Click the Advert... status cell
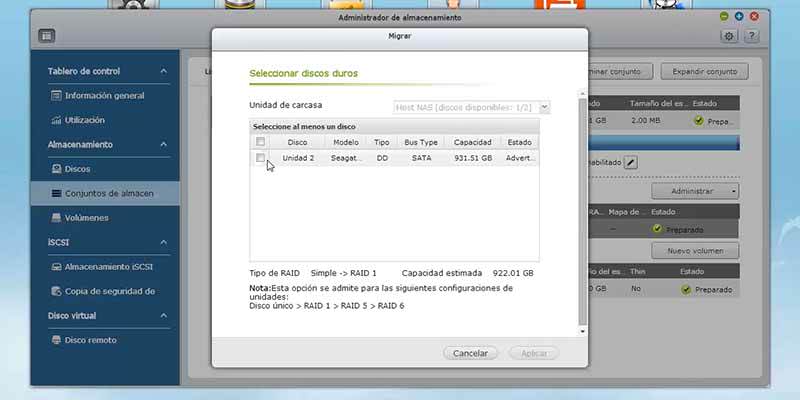The height and width of the screenshot is (400, 800). 520,158
